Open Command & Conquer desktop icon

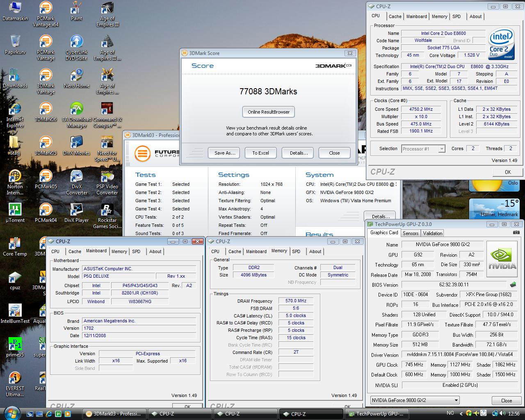click(x=107, y=115)
